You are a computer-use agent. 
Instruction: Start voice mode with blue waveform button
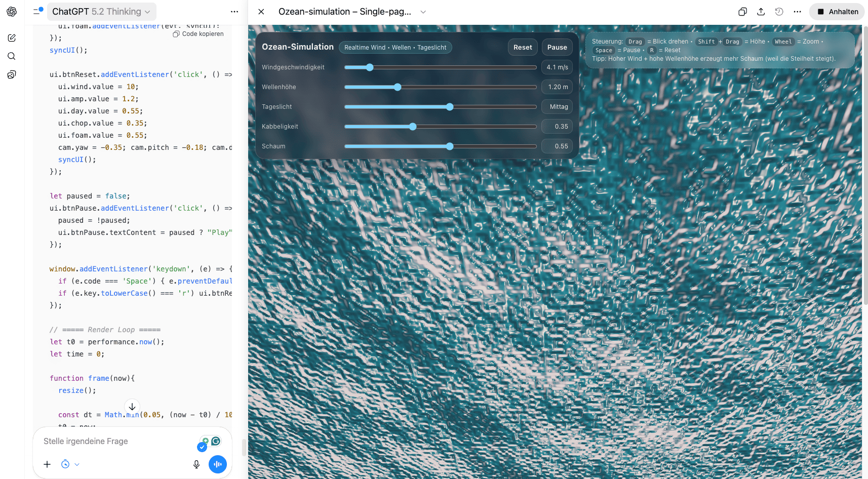[x=218, y=464]
